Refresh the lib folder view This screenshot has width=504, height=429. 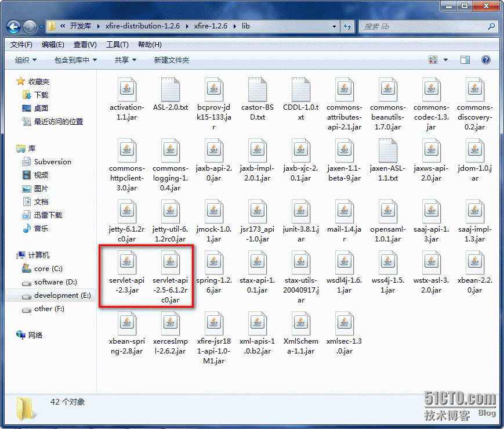[x=347, y=26]
